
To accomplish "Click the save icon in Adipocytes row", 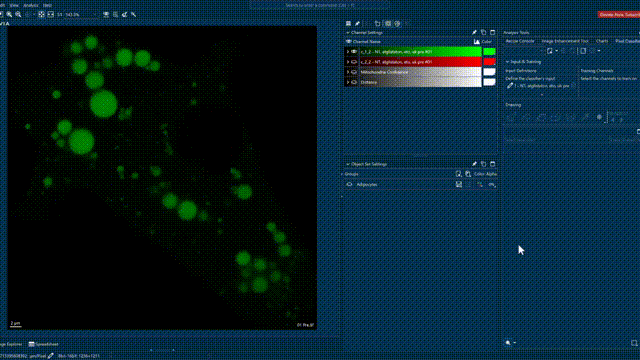I will pos(459,184).
